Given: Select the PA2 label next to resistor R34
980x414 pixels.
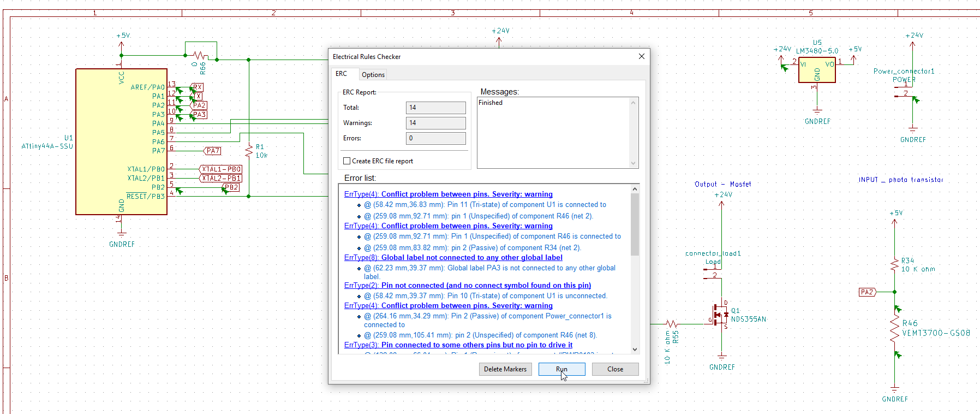Looking at the screenshot, I should coord(868,292).
